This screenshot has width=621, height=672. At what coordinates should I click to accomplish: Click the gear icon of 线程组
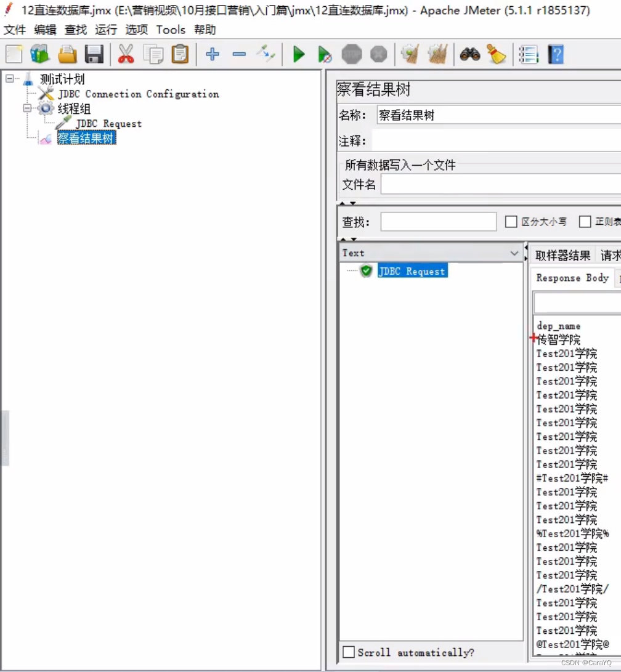(x=46, y=108)
